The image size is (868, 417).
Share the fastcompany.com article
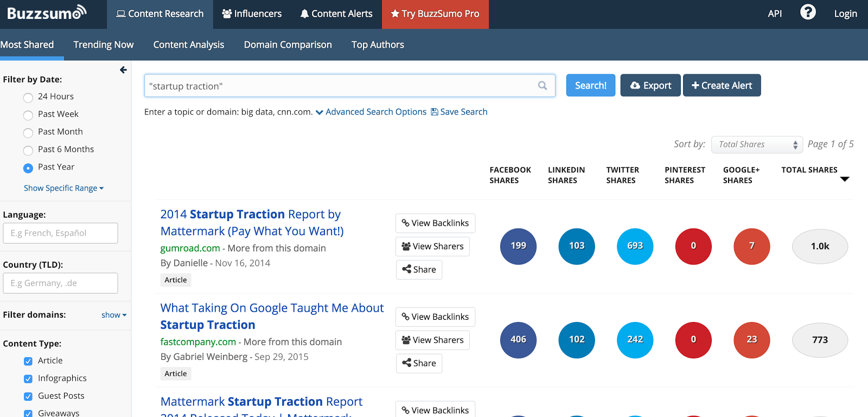click(419, 363)
